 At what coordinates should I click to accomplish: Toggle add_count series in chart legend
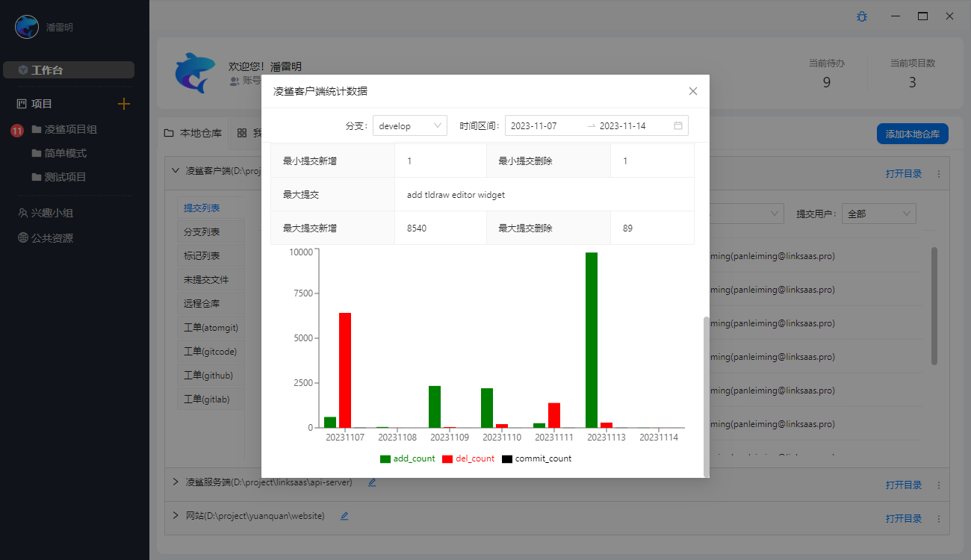click(408, 458)
